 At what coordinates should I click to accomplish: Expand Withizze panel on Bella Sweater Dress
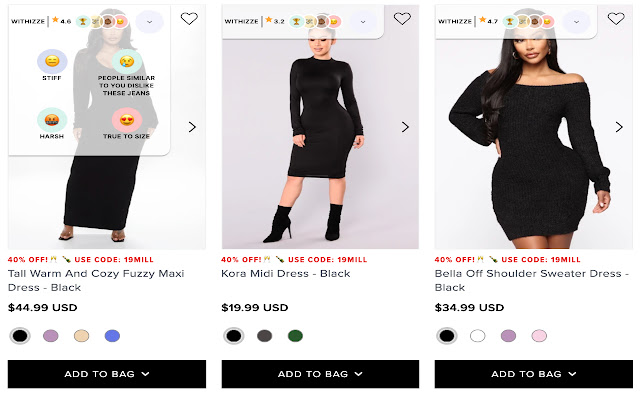576,21
